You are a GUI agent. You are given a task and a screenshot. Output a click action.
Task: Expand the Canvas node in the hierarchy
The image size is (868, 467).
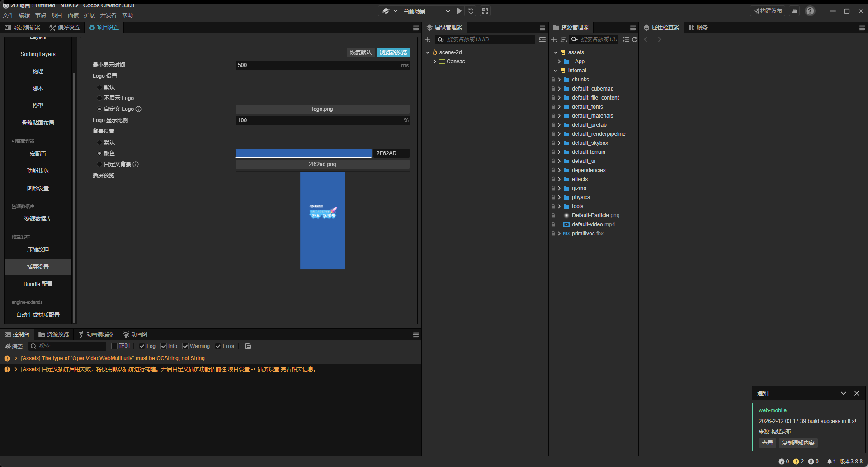pyautogui.click(x=435, y=62)
